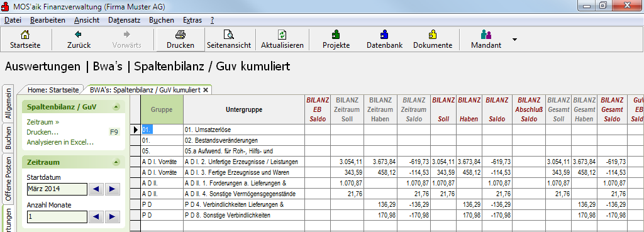This screenshot has width=644, height=232.
Task: Open Projekte with green puzzle icon
Action: pos(336,35)
